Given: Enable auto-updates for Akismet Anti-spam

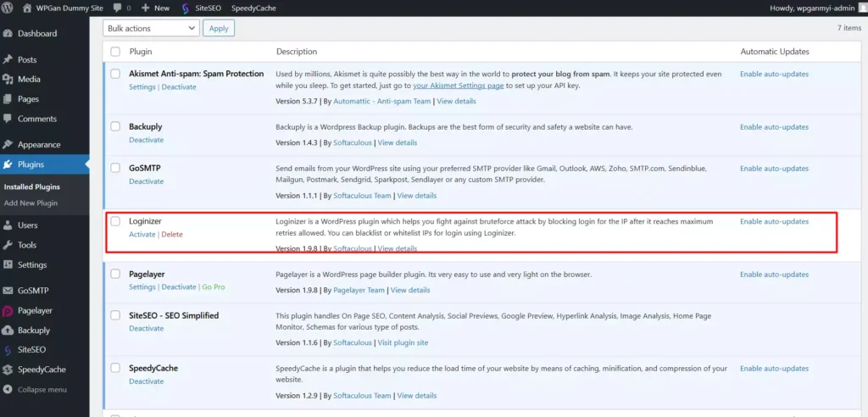Looking at the screenshot, I should pos(775,75).
